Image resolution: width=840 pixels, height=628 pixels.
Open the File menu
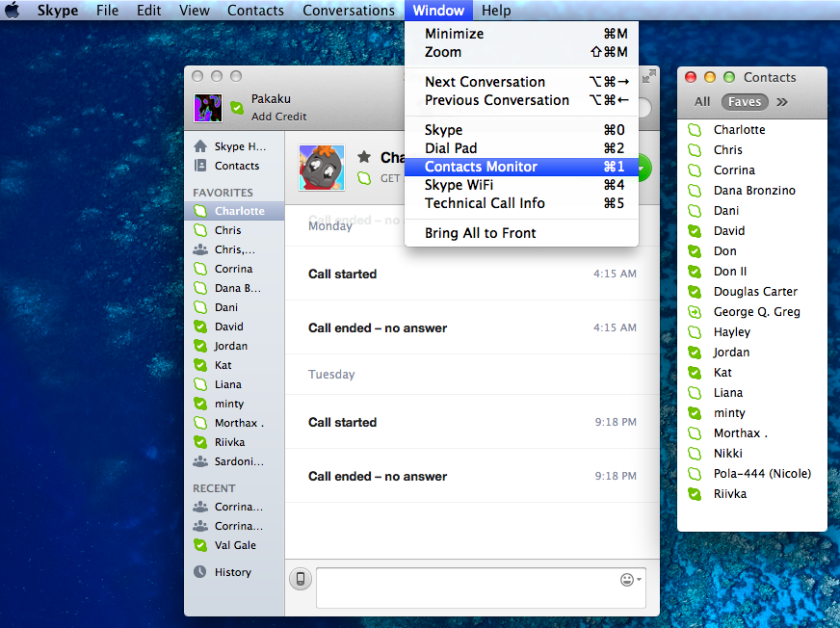[x=107, y=11]
